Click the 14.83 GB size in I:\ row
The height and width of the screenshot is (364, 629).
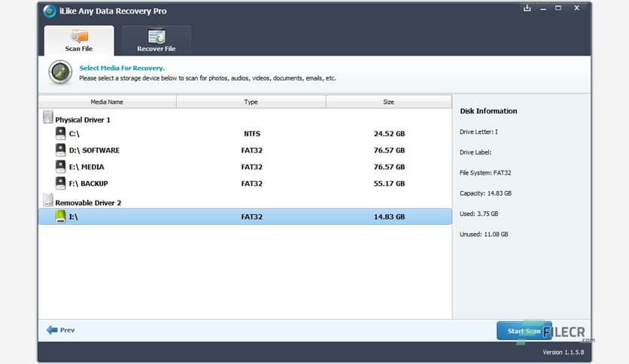[389, 217]
